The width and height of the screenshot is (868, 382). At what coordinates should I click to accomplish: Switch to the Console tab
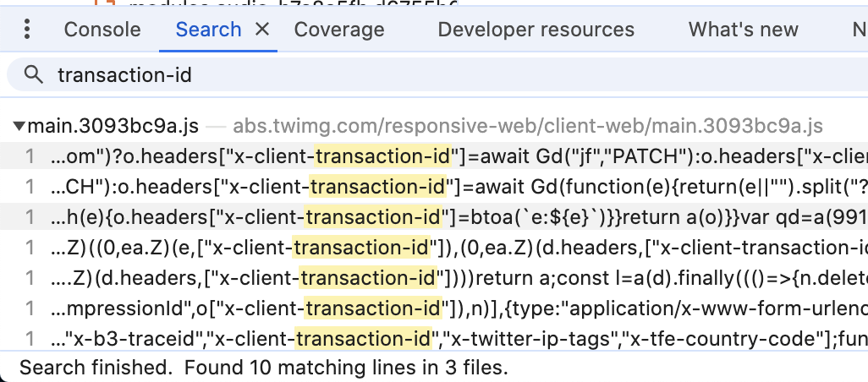click(x=102, y=30)
